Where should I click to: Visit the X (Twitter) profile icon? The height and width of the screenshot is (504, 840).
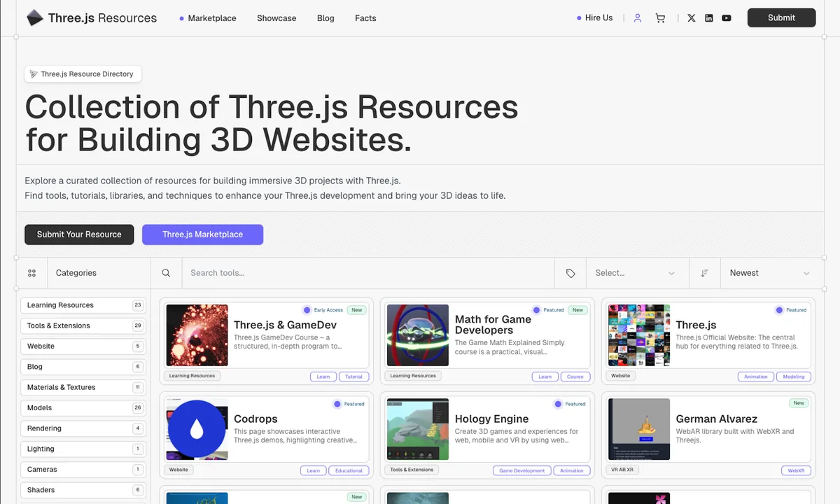tap(692, 18)
